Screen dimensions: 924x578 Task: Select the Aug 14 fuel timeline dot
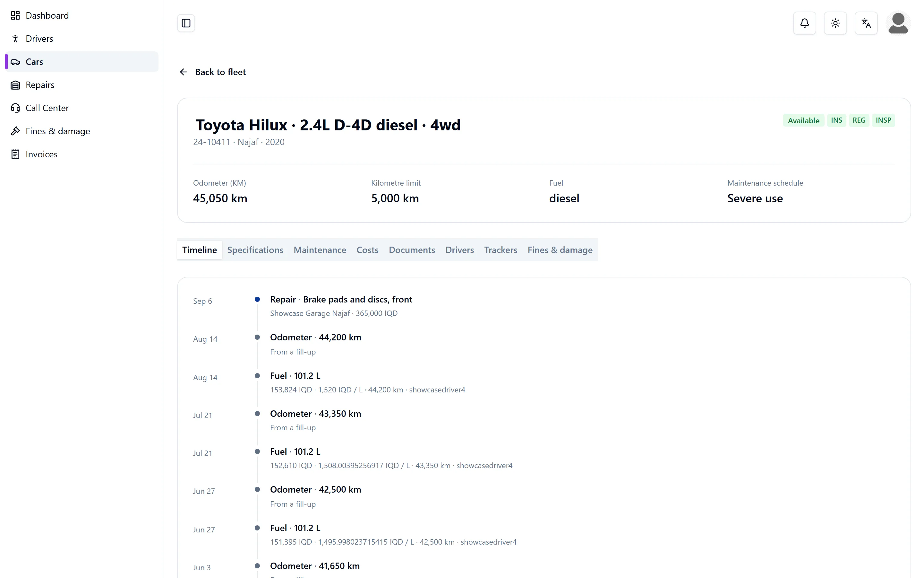(257, 376)
